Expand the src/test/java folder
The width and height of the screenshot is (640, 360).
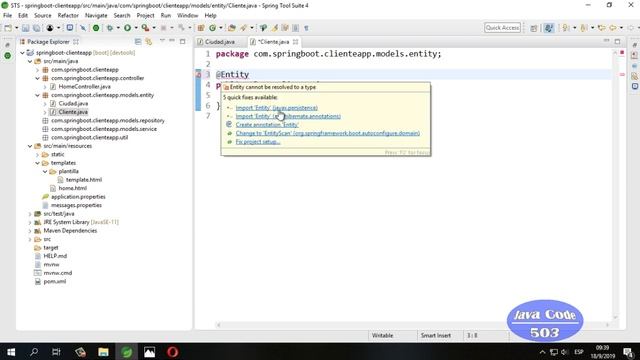(x=30, y=214)
